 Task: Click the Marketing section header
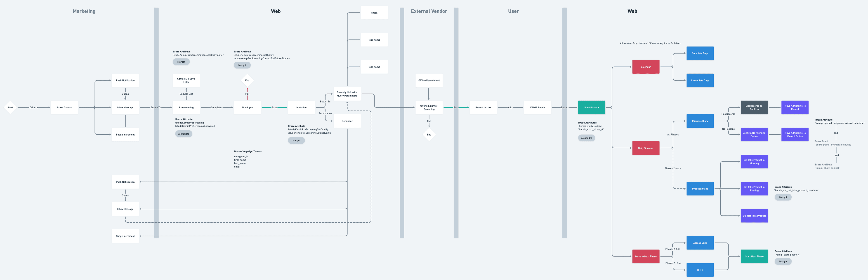(x=84, y=11)
